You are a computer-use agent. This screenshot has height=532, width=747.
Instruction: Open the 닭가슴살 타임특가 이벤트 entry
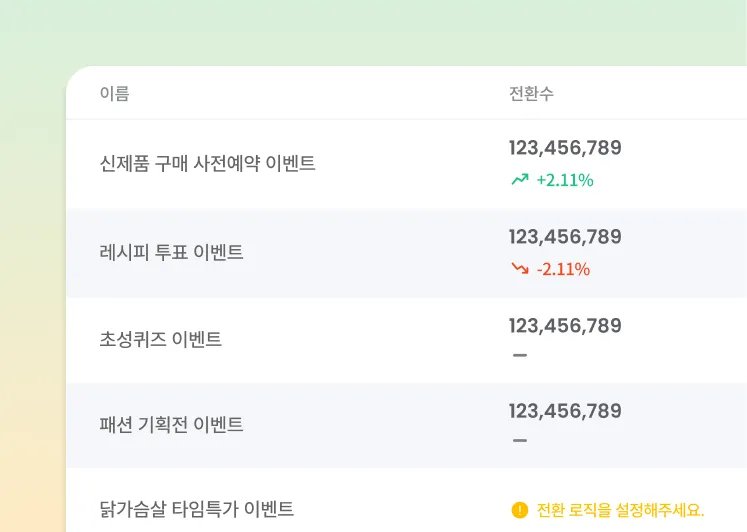pyautogui.click(x=196, y=509)
